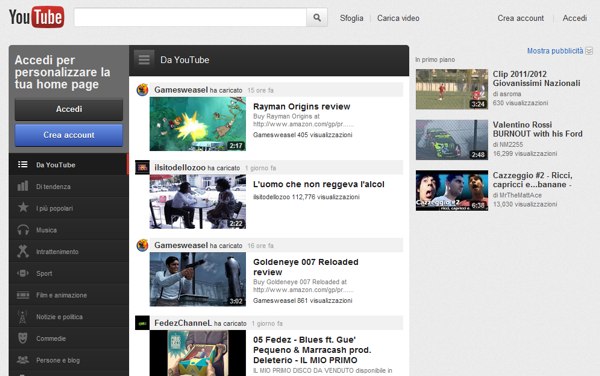Open Persone e blog category

[x=69, y=360]
